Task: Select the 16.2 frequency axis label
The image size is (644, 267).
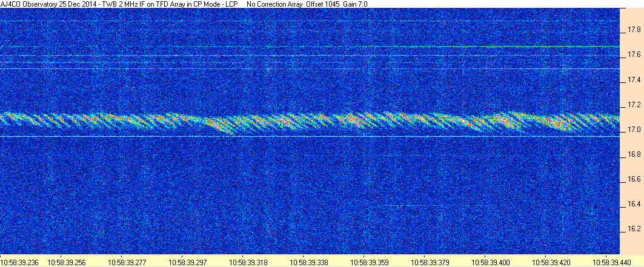Action: [x=634, y=228]
